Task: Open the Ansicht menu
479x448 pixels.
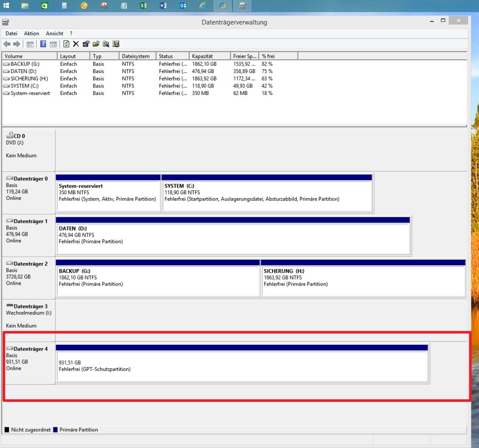Action: [54, 33]
